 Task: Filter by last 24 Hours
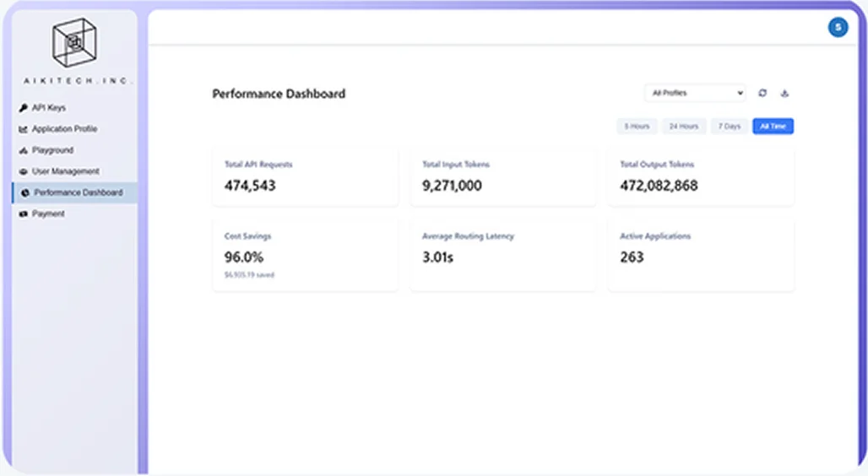pyautogui.click(x=684, y=127)
